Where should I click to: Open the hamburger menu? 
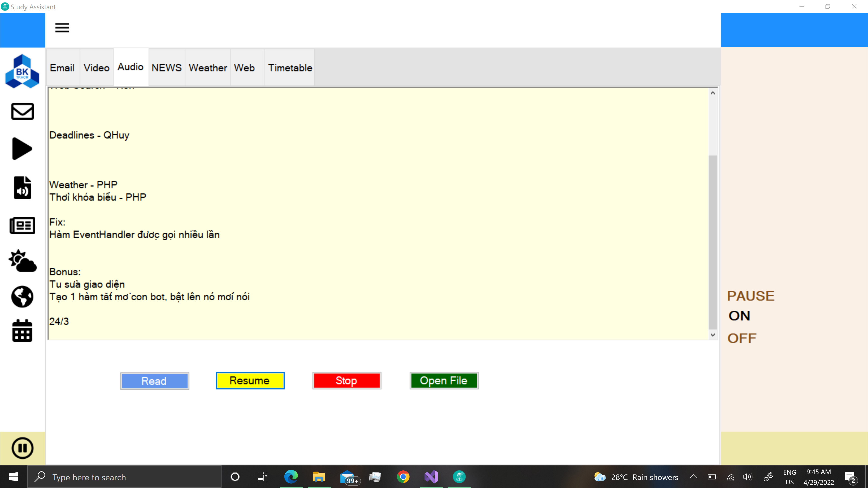[62, 28]
